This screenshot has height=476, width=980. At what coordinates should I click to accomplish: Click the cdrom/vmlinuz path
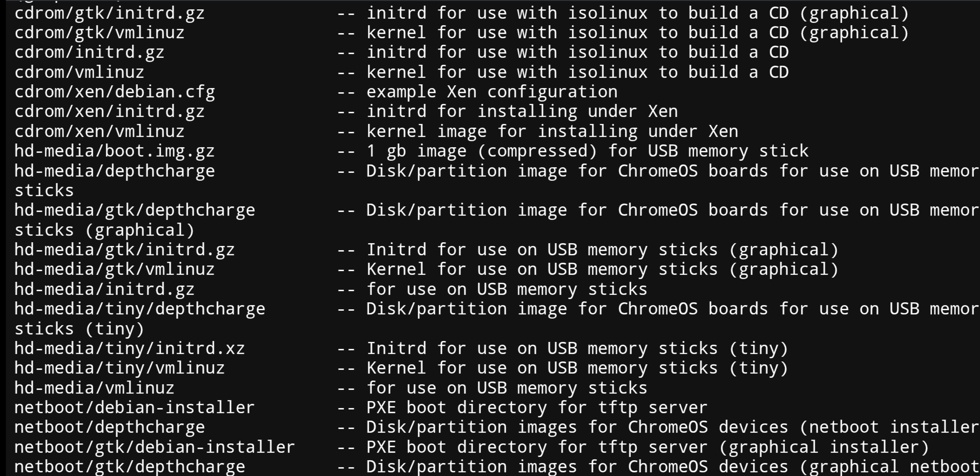(x=79, y=72)
